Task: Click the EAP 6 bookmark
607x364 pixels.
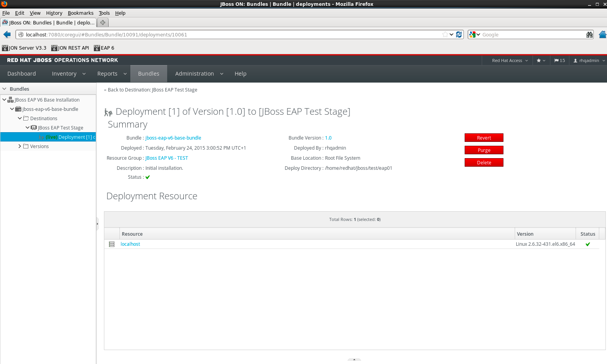Action: coord(104,48)
